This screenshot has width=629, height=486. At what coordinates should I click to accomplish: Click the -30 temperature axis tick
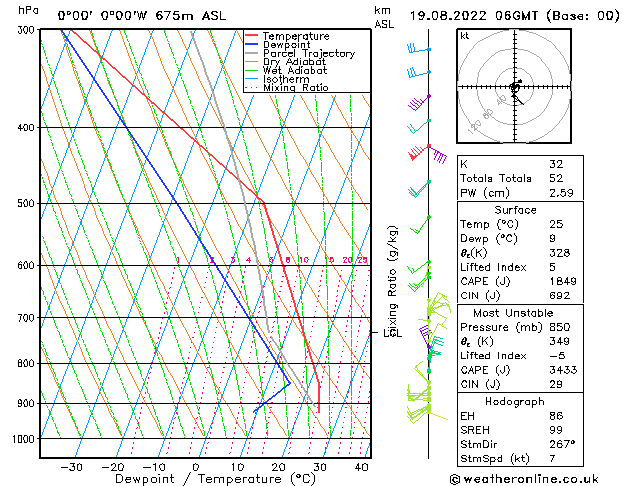coord(71,467)
